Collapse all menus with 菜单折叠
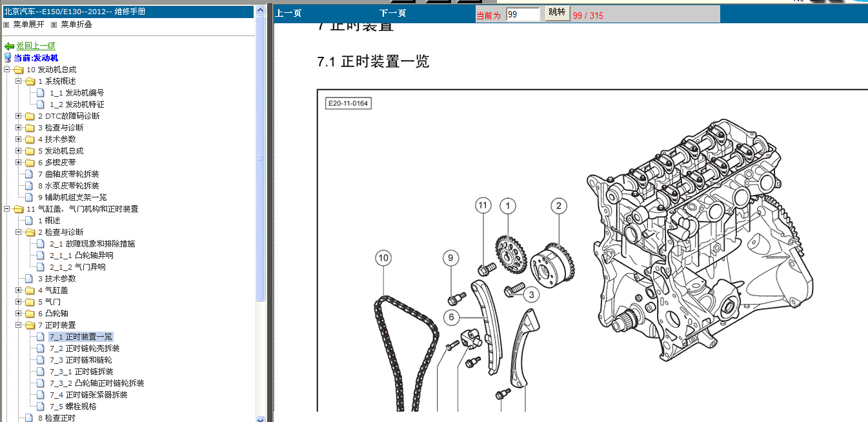This screenshot has width=868, height=422. (76, 25)
